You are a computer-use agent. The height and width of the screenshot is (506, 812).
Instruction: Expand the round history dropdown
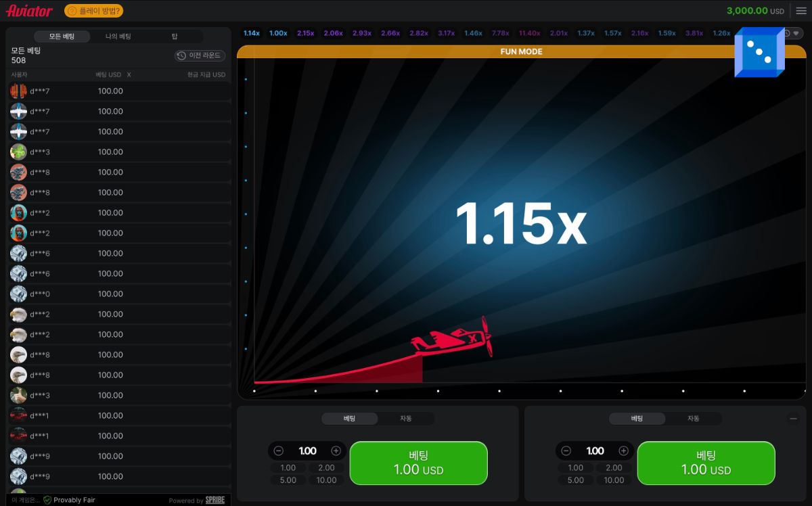792,32
